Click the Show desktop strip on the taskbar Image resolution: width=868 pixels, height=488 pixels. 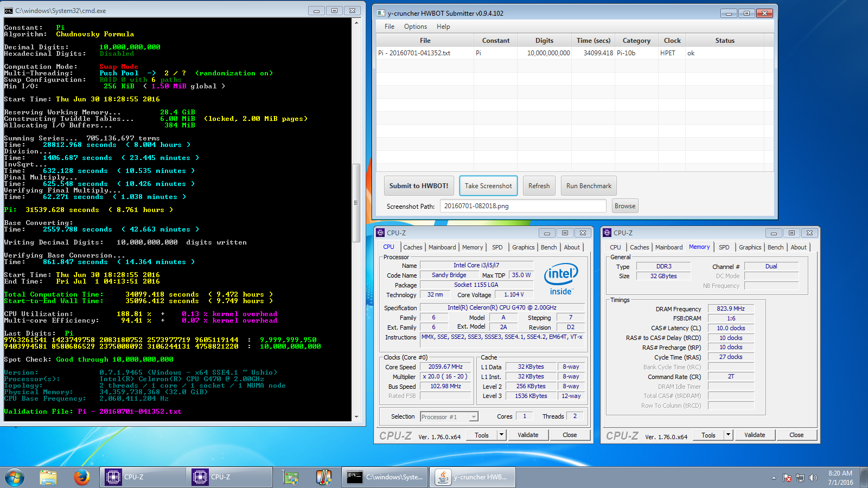tap(864, 477)
